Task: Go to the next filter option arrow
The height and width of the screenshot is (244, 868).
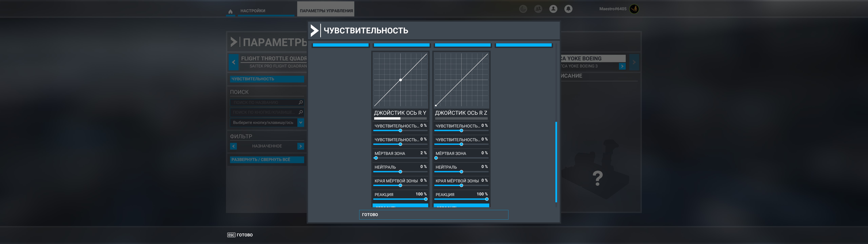Action: [x=301, y=146]
